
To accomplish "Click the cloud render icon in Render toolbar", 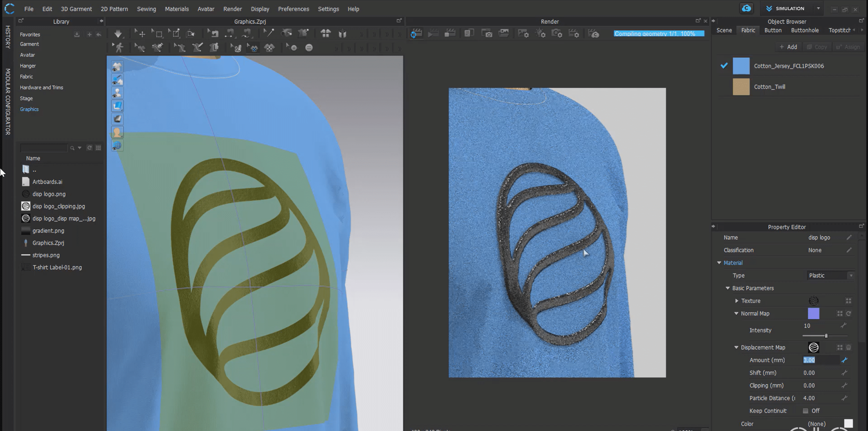I will [x=594, y=34].
